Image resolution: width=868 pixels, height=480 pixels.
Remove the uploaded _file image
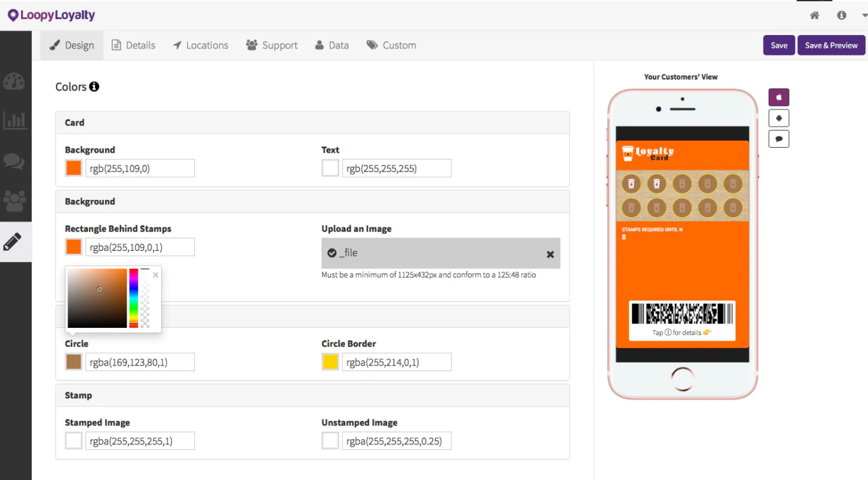(x=550, y=254)
